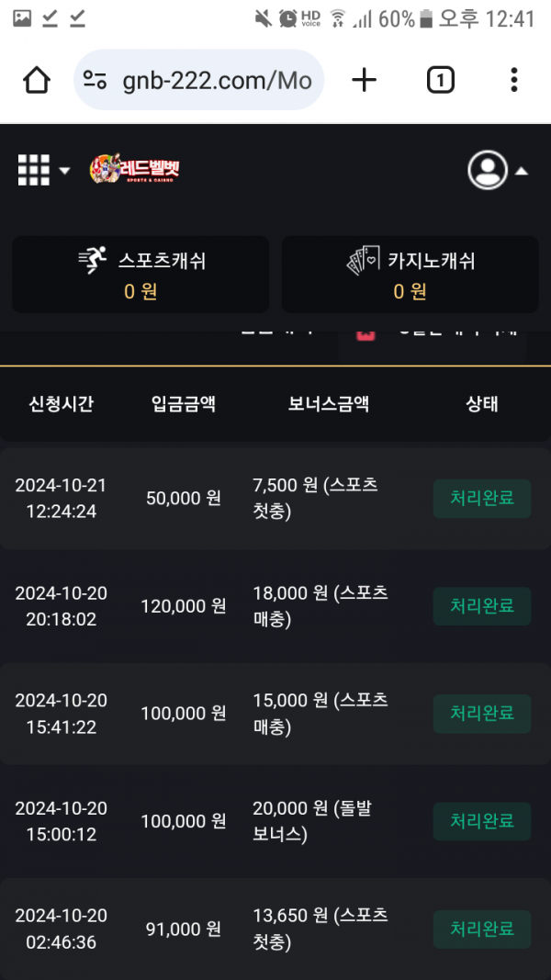The image size is (551, 980).
Task: Focus the gnb-222.com address bar
Action: coord(216,81)
